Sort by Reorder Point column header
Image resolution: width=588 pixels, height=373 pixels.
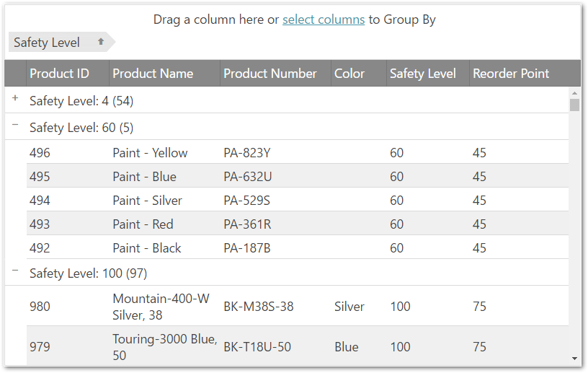coord(511,74)
